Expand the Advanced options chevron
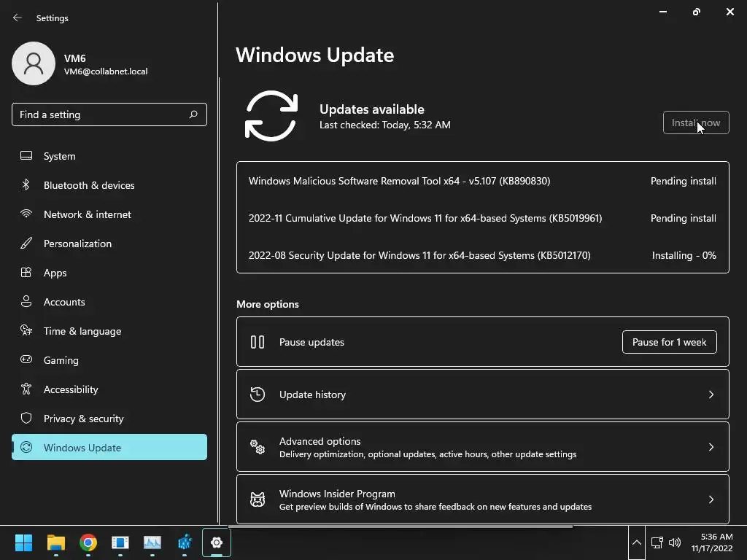 (711, 447)
